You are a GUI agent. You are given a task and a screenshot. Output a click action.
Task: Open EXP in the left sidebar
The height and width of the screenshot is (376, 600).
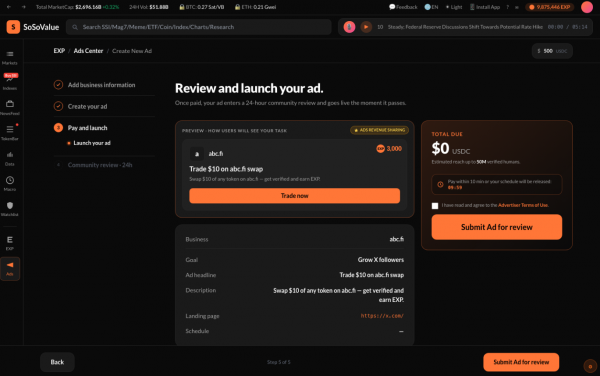10,243
